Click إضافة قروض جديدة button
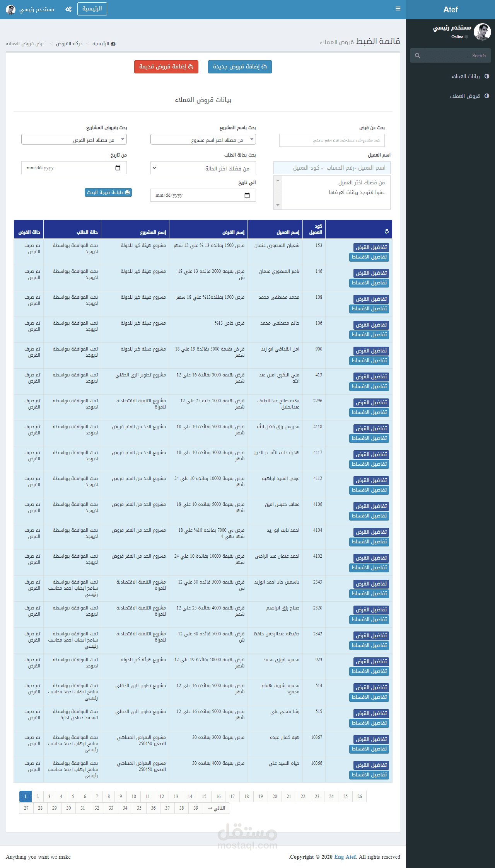The width and height of the screenshot is (495, 868). 240,66
